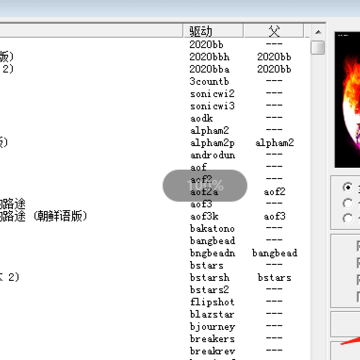Select the 2020bbh driver row

tap(210, 57)
